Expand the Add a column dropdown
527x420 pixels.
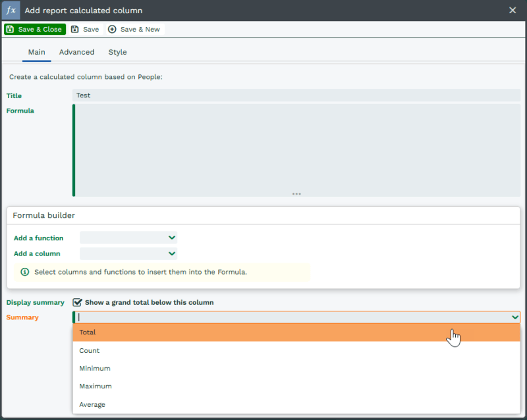pyautogui.click(x=128, y=253)
